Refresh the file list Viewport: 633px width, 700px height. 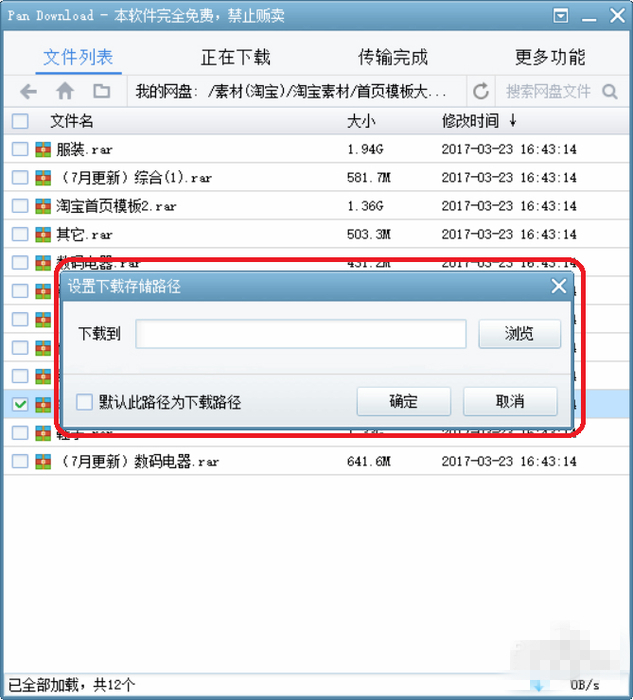coord(481,92)
